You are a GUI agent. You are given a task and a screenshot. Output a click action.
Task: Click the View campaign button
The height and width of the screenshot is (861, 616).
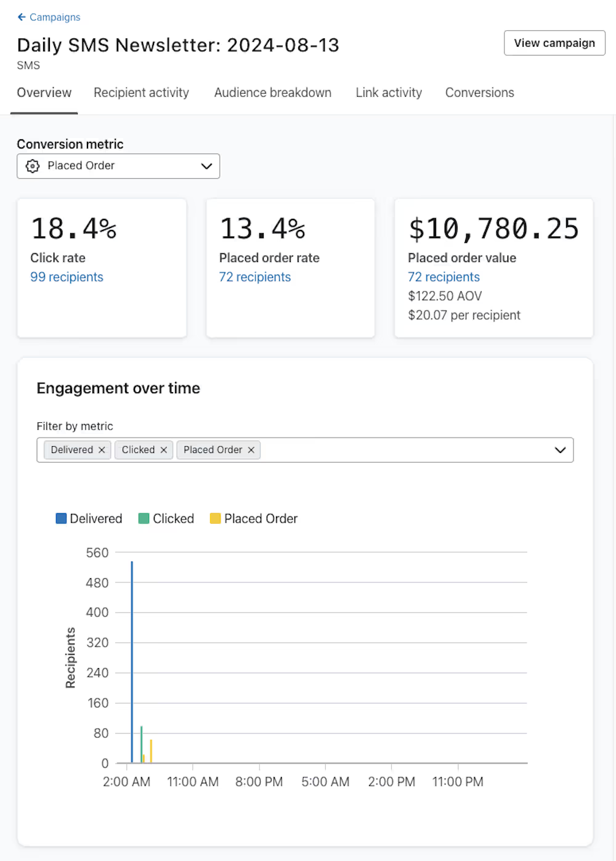[554, 43]
